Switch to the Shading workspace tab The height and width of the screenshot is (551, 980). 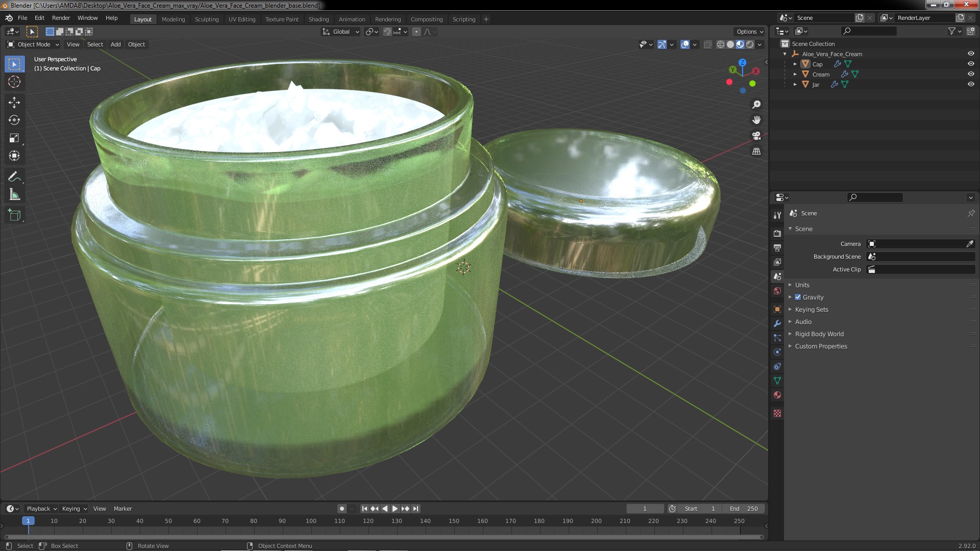[x=318, y=19]
